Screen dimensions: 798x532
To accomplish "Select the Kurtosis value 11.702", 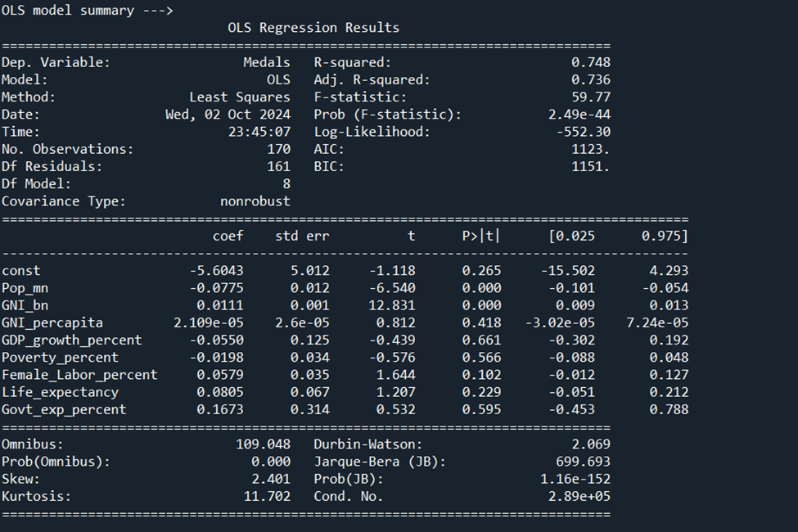I will (x=268, y=496).
